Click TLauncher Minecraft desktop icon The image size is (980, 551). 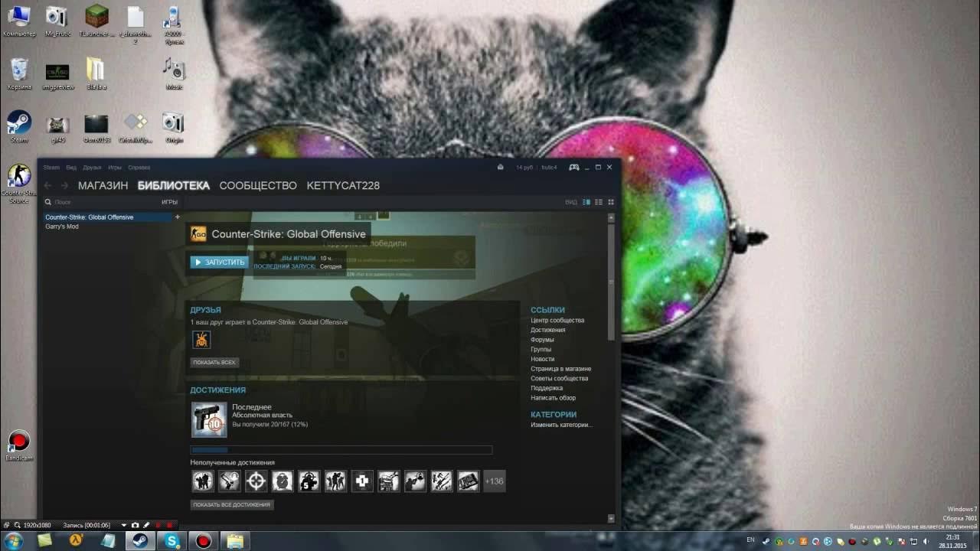pos(96,21)
